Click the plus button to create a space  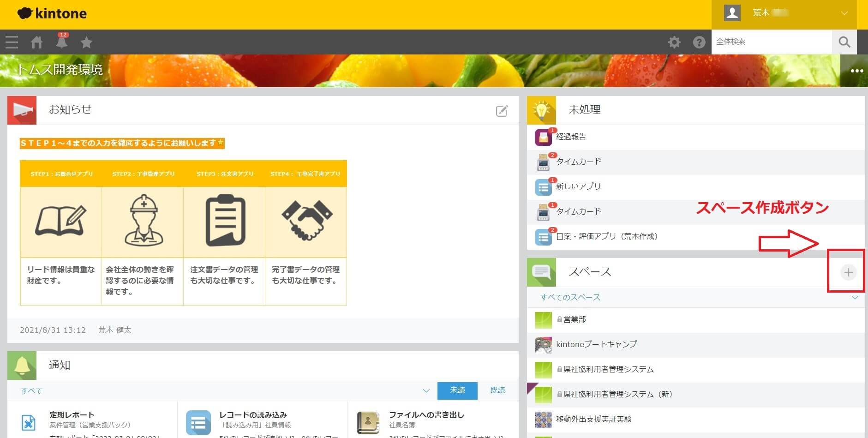(847, 272)
